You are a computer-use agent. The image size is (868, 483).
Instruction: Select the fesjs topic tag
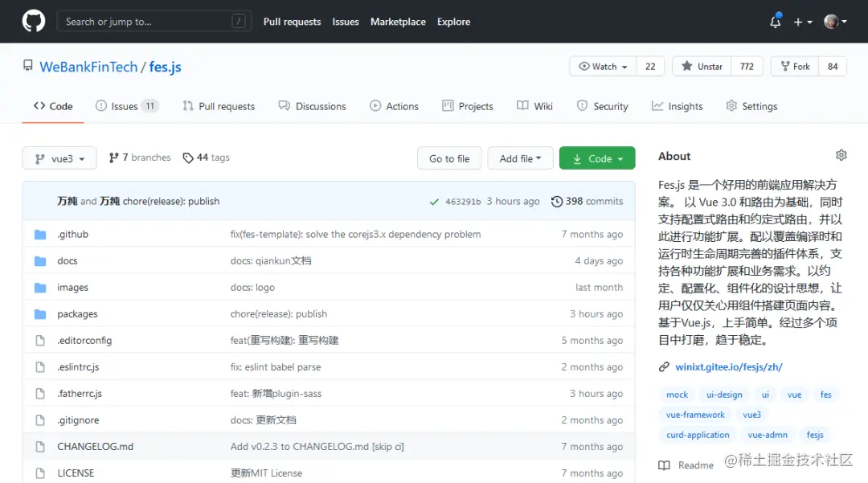[815, 434]
